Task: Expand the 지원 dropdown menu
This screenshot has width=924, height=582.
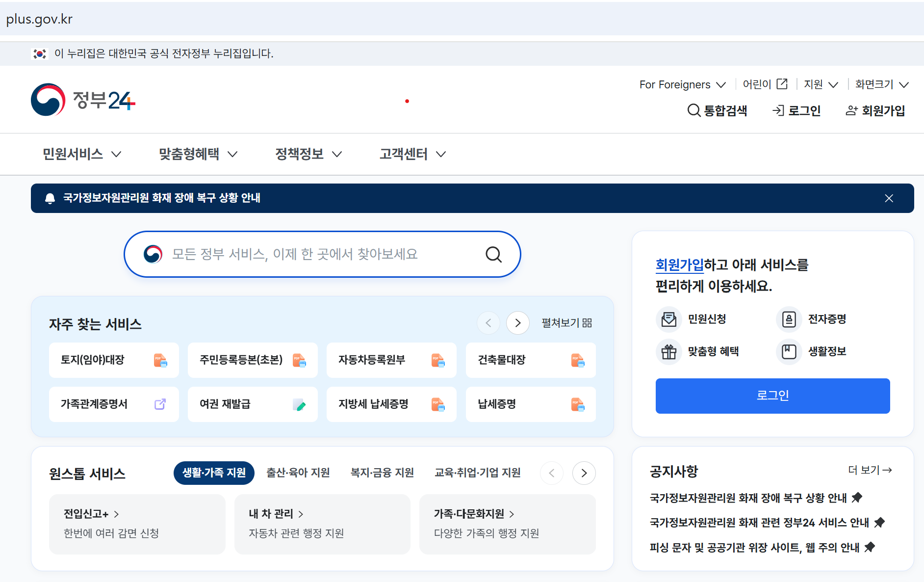Action: [x=821, y=84]
